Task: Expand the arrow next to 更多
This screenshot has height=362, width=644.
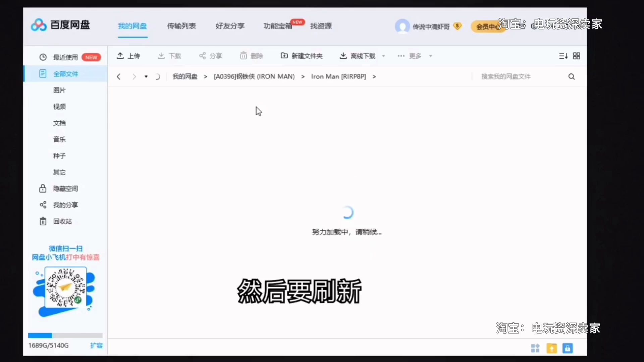Action: [431, 56]
